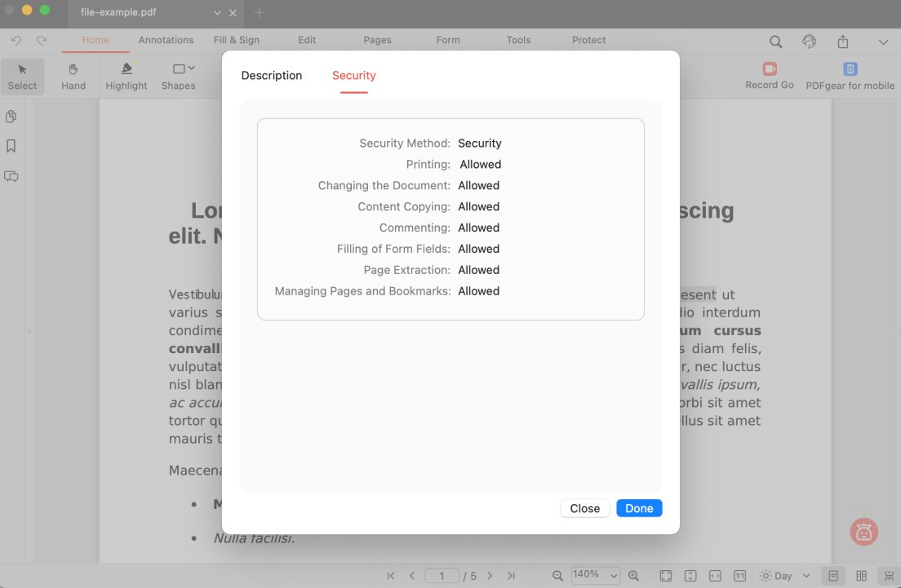This screenshot has height=588, width=901.
Task: Open page thumbnails sidebar panel
Action: coord(11,117)
